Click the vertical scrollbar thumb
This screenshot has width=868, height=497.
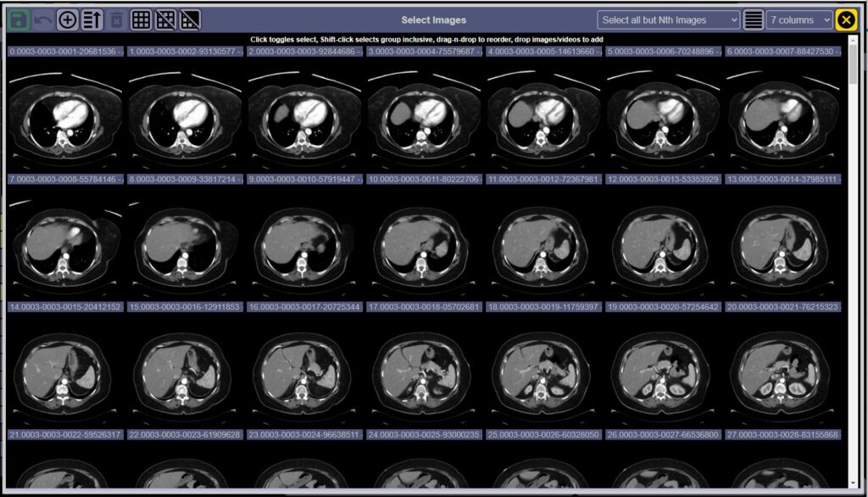[x=853, y=64]
